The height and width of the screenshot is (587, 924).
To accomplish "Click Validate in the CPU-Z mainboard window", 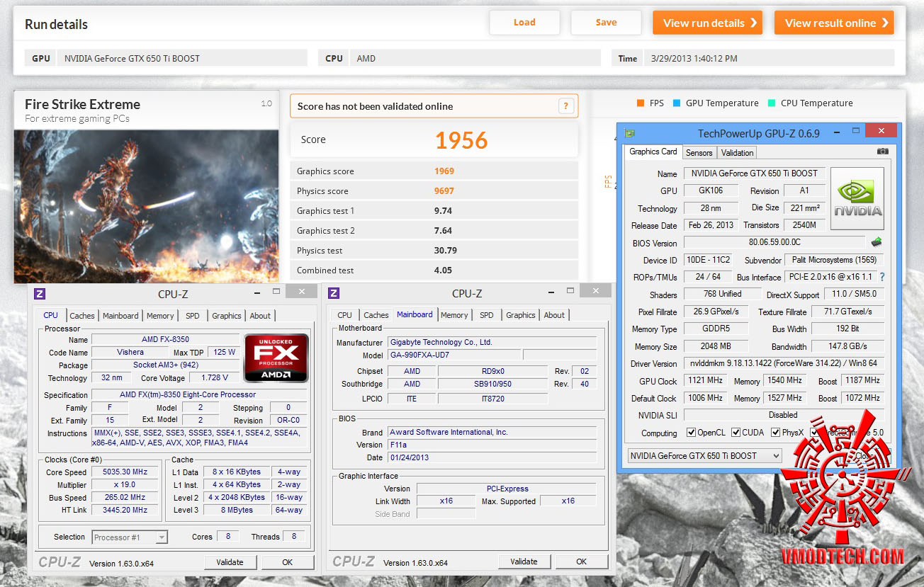I will click(x=524, y=562).
